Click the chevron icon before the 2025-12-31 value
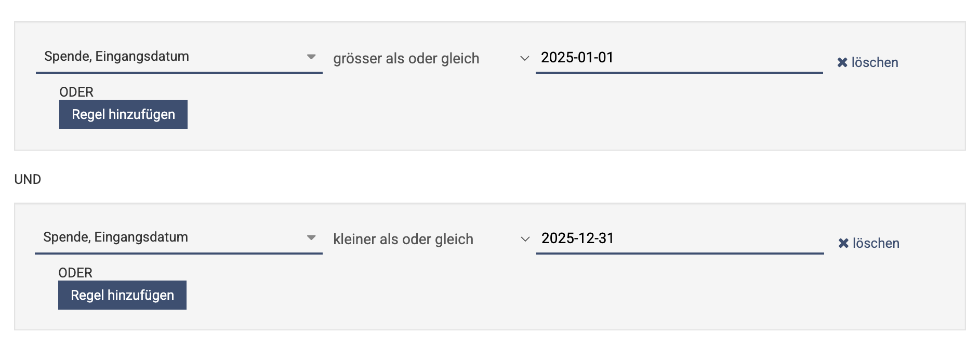This screenshot has width=980, height=346. point(525,239)
